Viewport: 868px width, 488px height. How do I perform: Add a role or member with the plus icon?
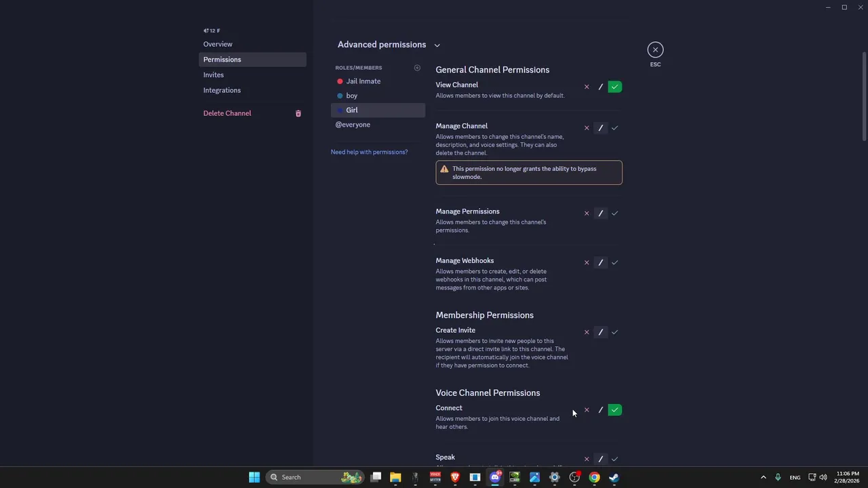417,68
